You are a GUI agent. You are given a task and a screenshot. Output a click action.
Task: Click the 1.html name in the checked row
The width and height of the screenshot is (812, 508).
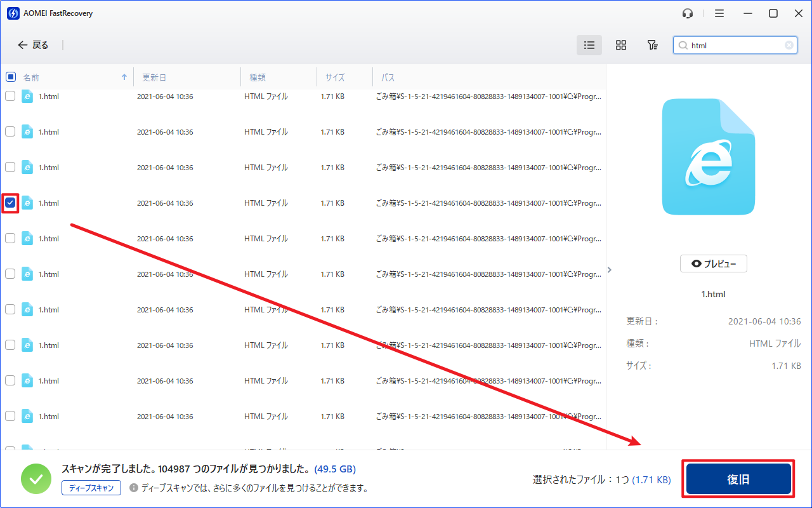(x=49, y=203)
